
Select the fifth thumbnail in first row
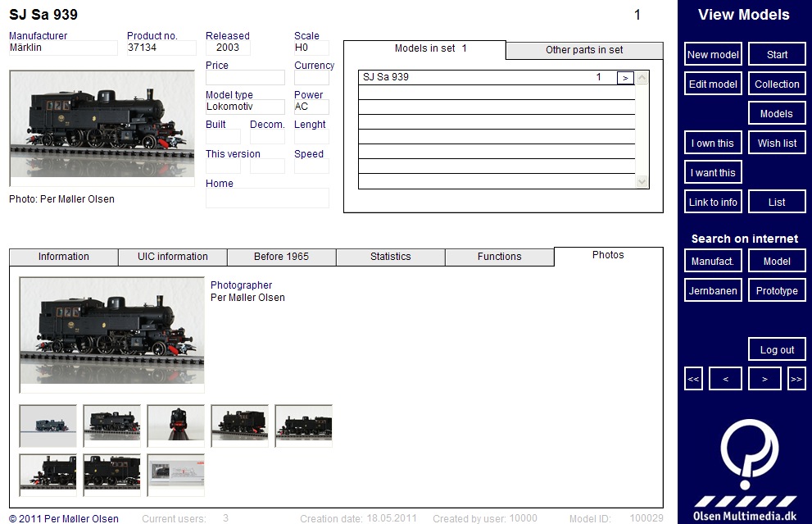click(x=303, y=426)
